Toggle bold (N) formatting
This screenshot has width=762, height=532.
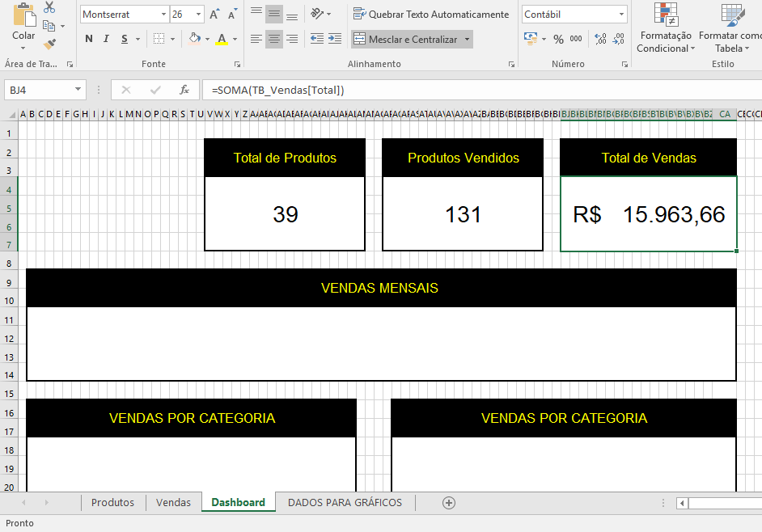pyautogui.click(x=89, y=39)
